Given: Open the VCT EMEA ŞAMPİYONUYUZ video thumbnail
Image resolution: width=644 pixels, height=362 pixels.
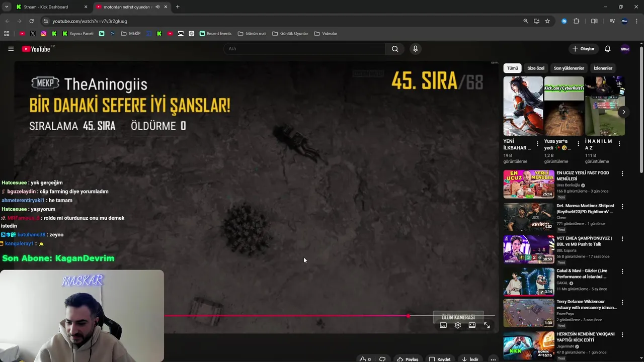Looking at the screenshot, I should (529, 249).
